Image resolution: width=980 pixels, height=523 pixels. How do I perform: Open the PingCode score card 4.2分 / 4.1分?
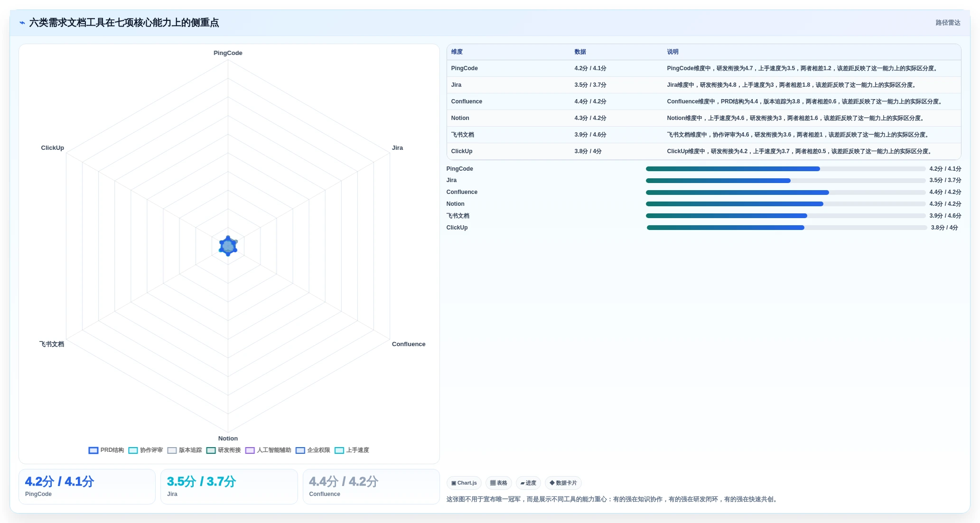coord(87,486)
